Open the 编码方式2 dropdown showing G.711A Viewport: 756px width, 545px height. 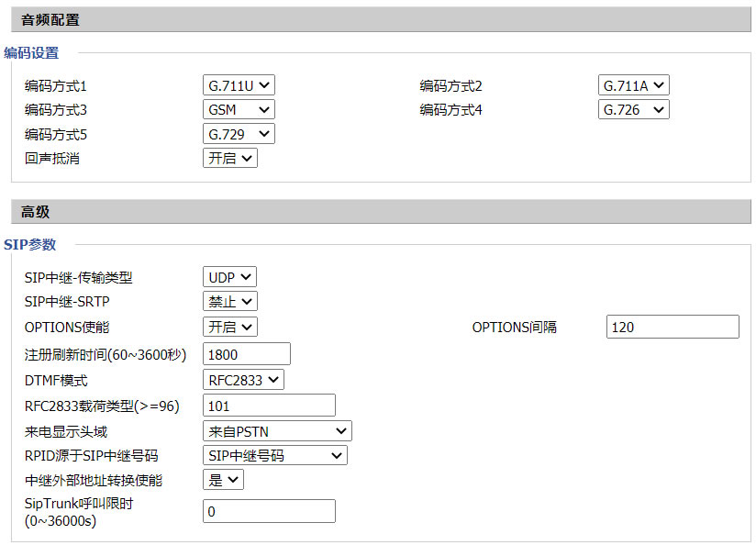tap(633, 85)
